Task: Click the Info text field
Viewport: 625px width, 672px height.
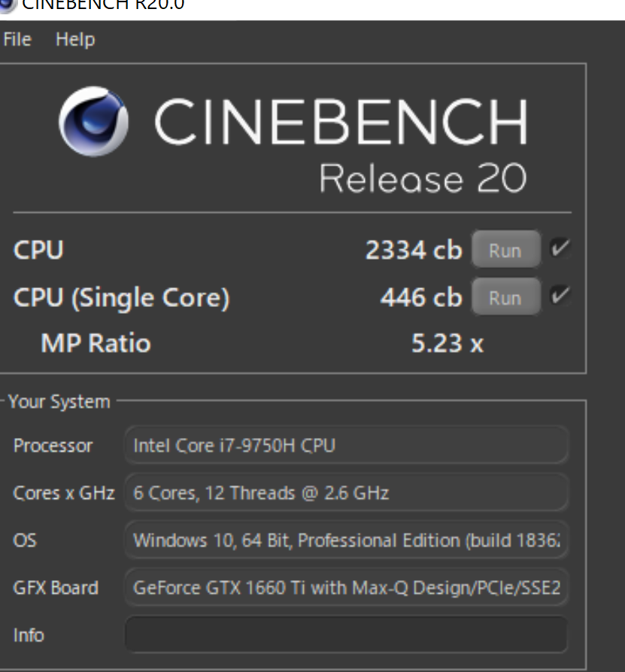Action: [x=346, y=634]
